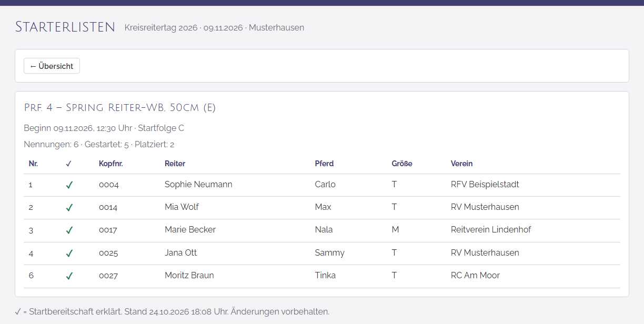Select rider name Moritz Braun
Viewport: 644px width, 324px height.
(x=189, y=276)
